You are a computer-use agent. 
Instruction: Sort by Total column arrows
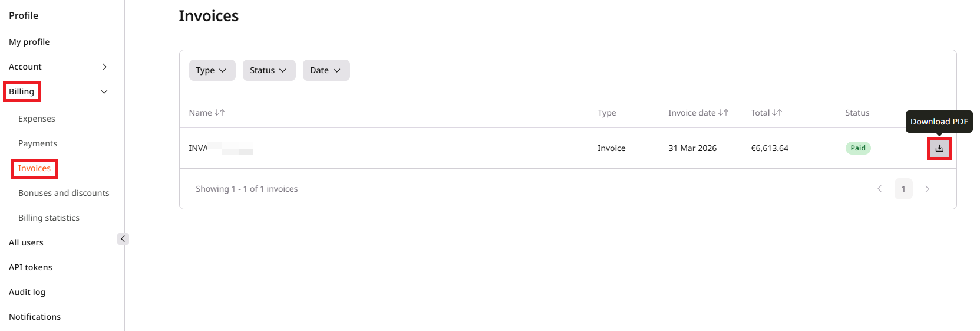point(777,113)
